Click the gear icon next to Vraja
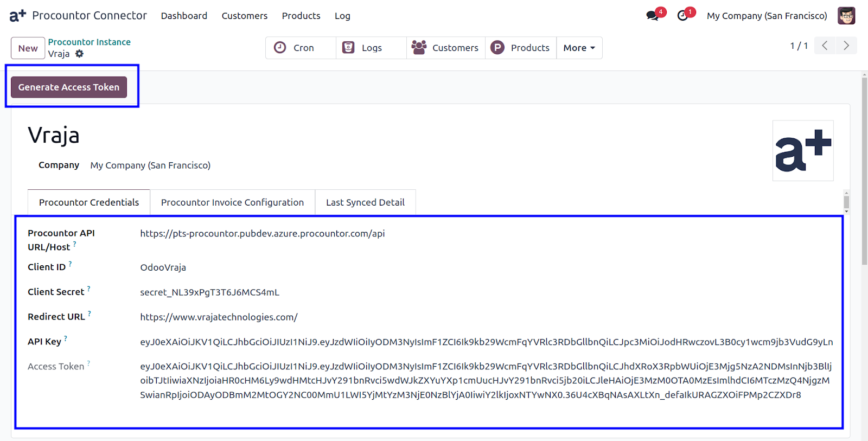 [x=80, y=54]
